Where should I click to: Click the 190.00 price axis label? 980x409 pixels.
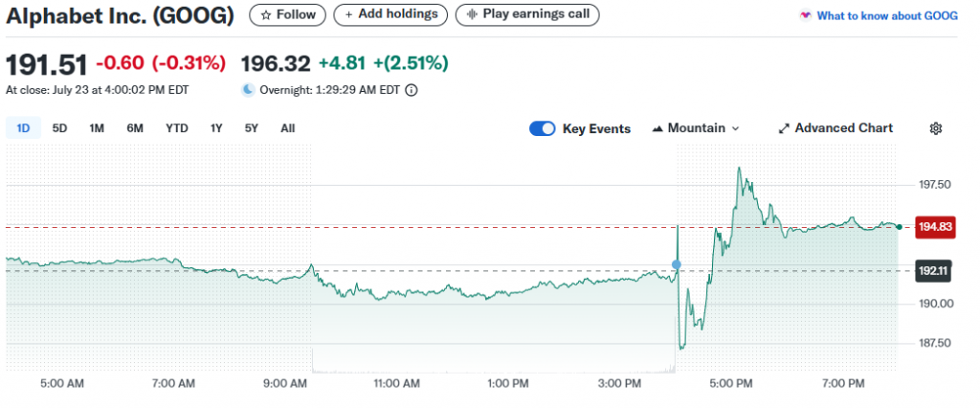(934, 304)
